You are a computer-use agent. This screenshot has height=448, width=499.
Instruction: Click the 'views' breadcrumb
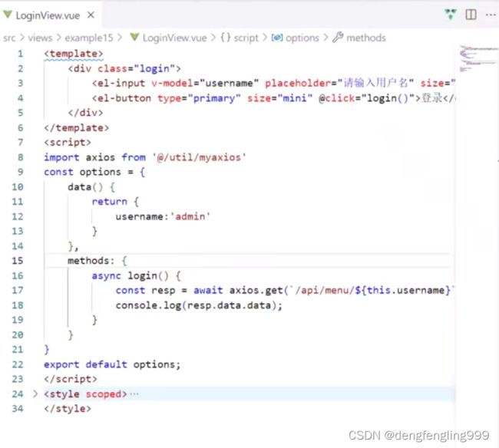tap(40, 38)
